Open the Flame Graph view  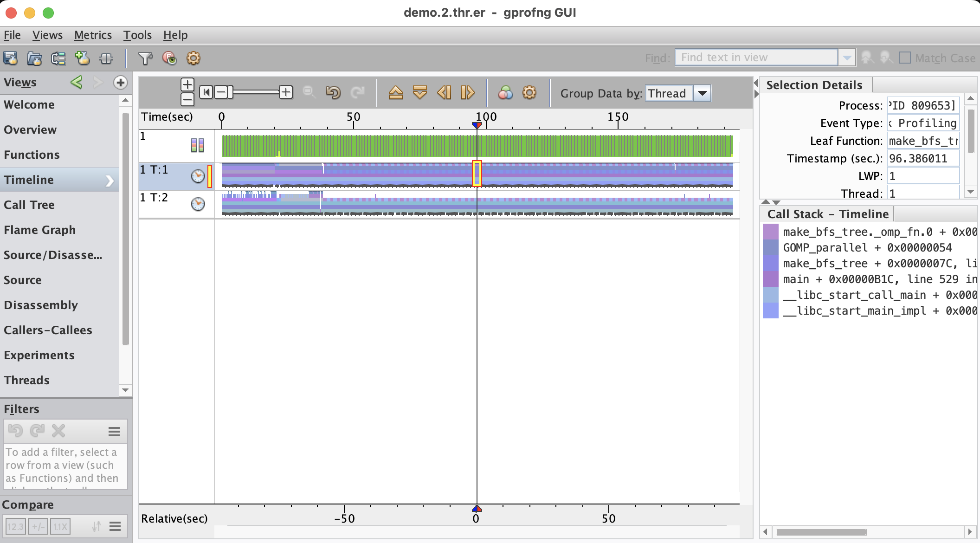[39, 230]
